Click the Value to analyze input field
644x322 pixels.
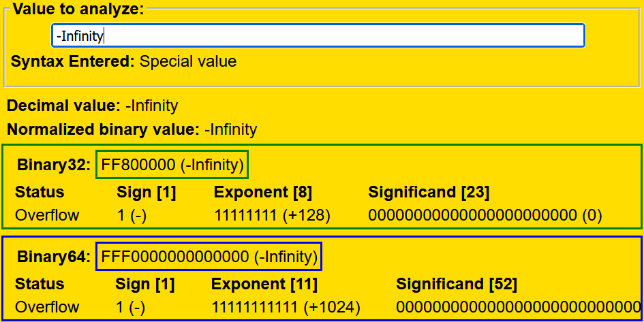tap(318, 35)
